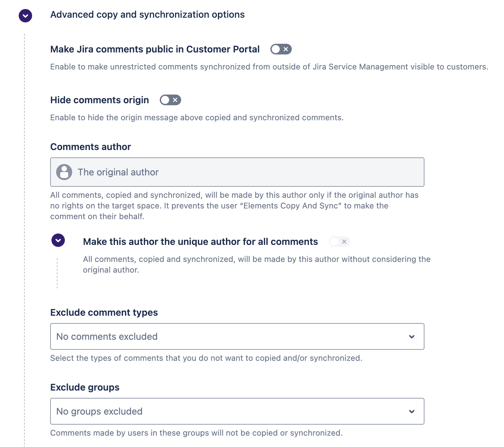Click the Comments author label

coord(91,147)
